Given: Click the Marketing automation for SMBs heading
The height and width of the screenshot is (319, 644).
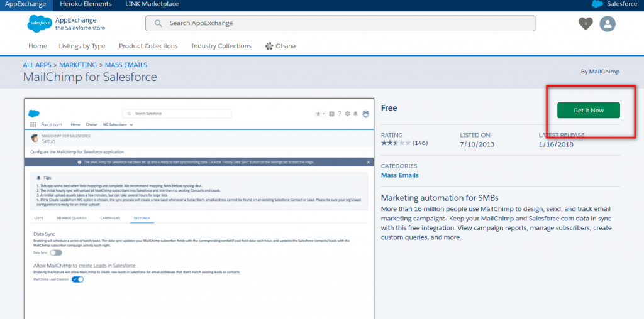Looking at the screenshot, I should pos(440,198).
